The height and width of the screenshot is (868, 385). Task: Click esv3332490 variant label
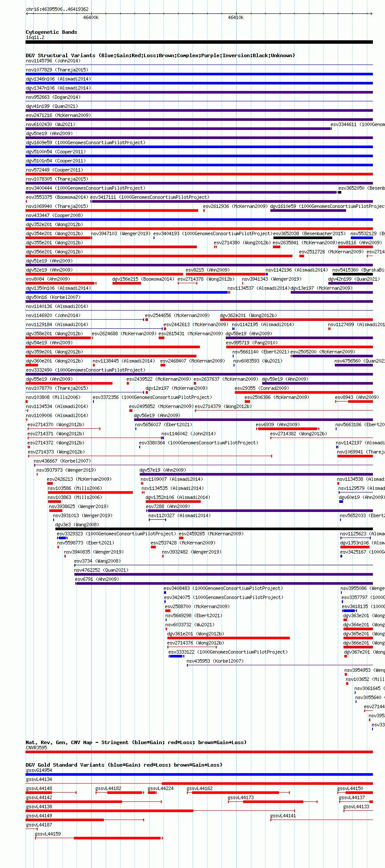click(x=86, y=370)
